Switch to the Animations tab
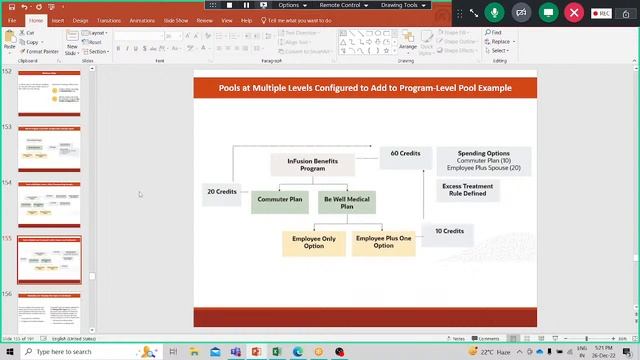 142,20
